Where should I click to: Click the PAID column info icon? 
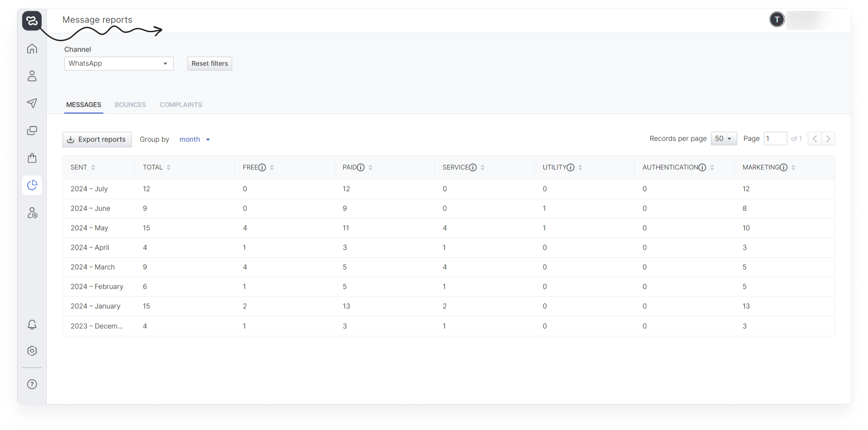click(361, 167)
